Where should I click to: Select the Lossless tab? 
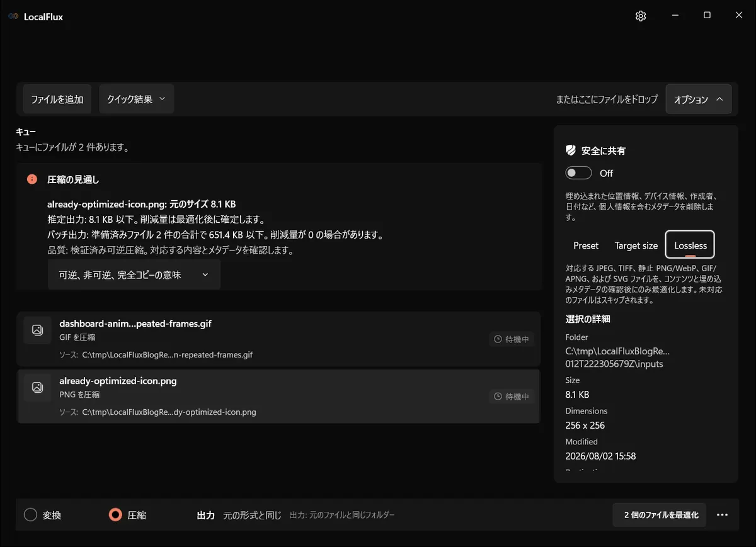(x=690, y=245)
